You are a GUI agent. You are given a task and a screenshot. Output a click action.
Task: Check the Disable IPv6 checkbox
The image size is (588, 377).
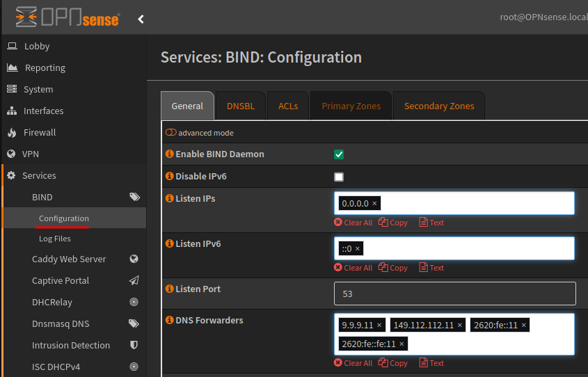339,177
